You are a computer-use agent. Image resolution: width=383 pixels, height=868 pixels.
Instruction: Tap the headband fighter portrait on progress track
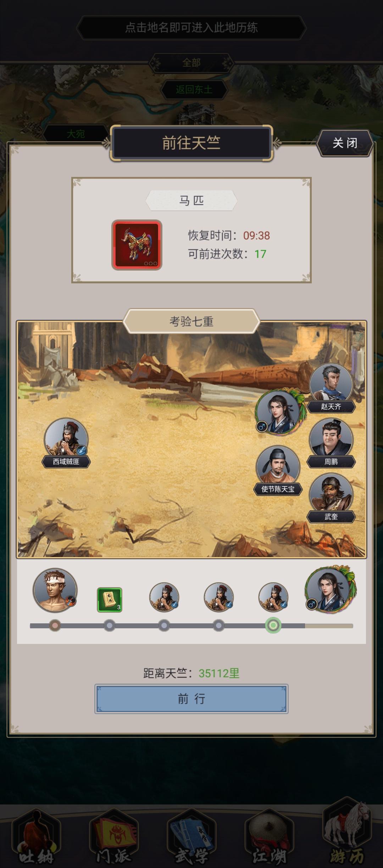55,590
